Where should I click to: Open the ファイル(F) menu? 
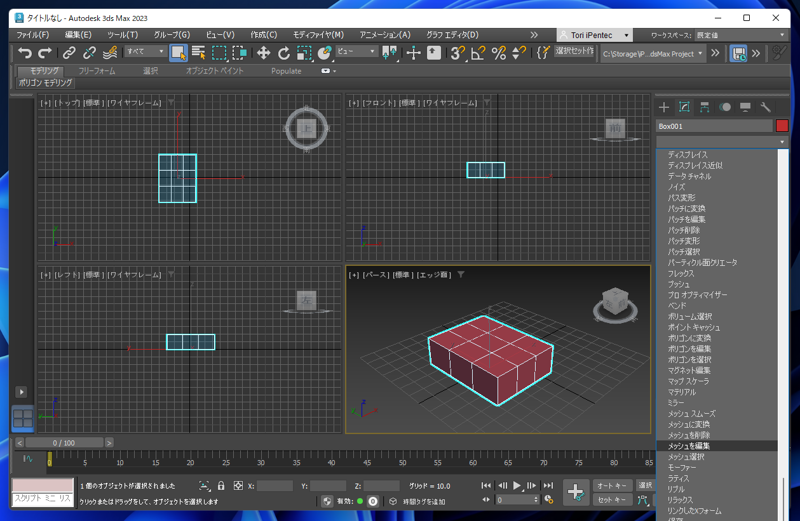click(x=33, y=35)
